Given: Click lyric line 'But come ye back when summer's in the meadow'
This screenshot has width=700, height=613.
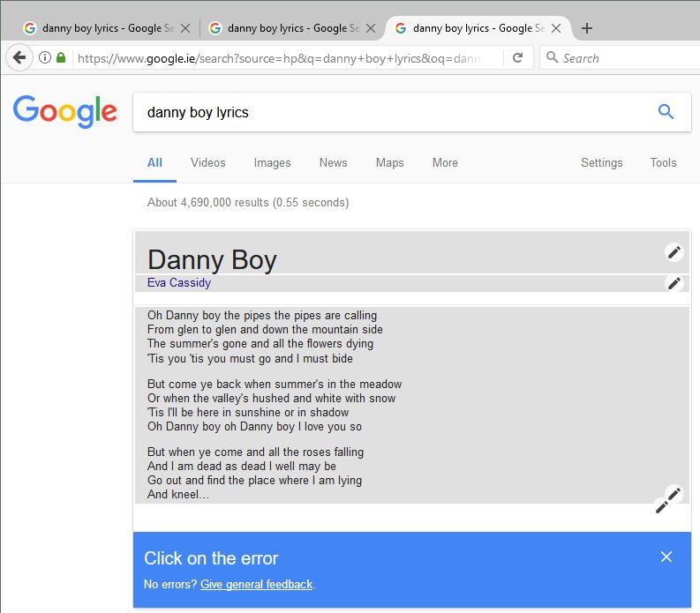Looking at the screenshot, I should coord(275,385).
